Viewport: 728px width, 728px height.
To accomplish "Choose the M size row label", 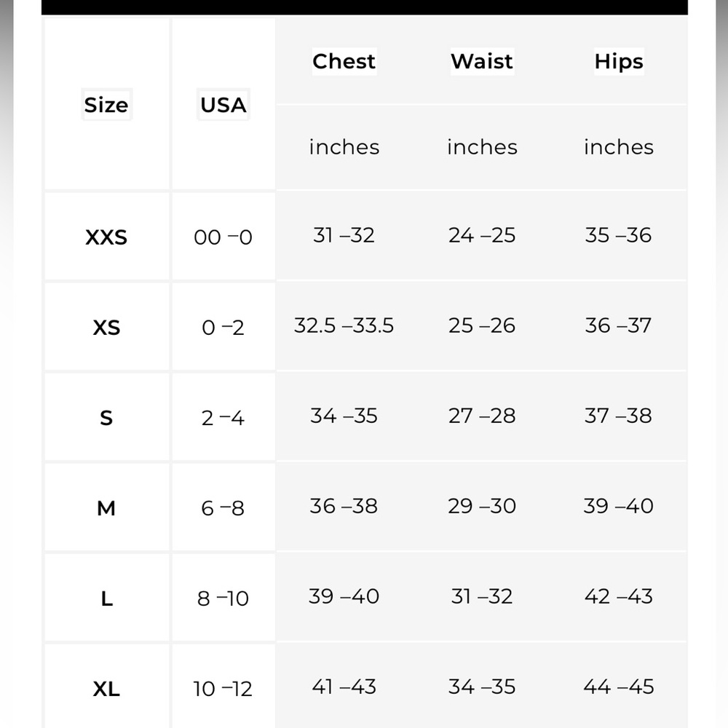I will [x=106, y=508].
